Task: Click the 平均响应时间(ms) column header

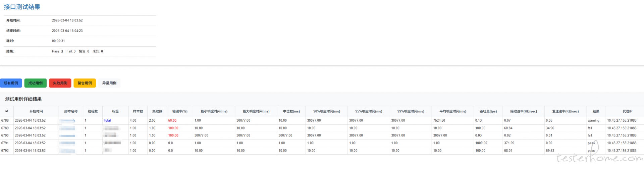Action: click(453, 111)
